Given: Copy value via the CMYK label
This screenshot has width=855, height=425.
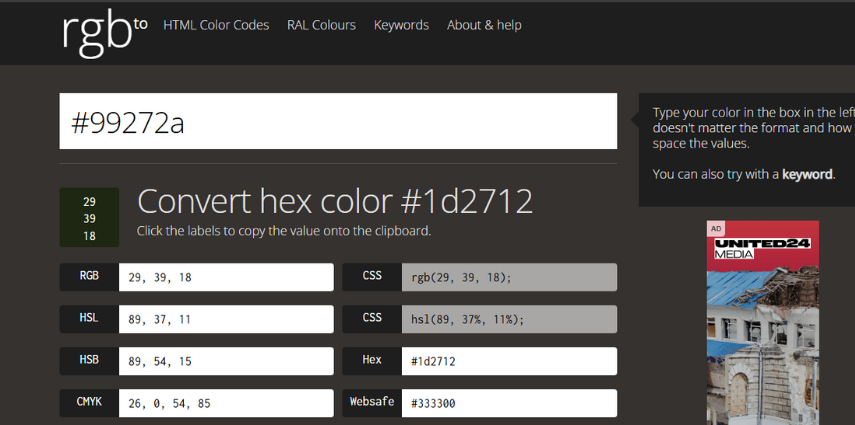Looking at the screenshot, I should [x=89, y=403].
